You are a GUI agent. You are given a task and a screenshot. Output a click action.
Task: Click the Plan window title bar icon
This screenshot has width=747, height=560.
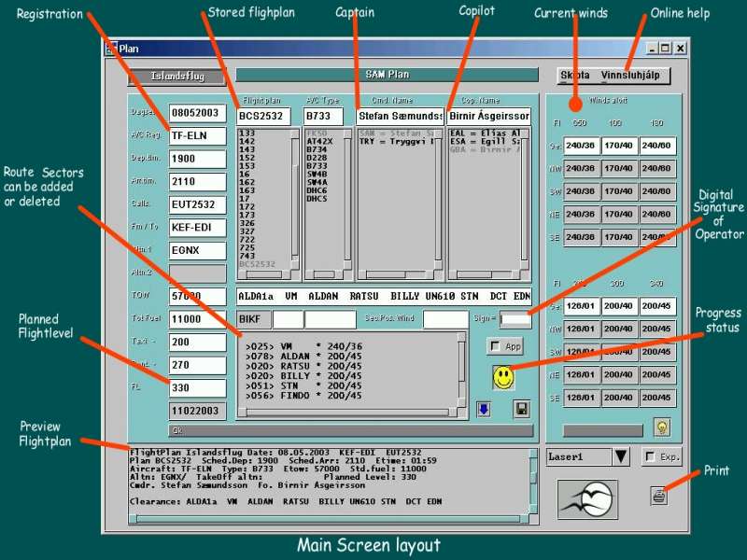coord(110,49)
